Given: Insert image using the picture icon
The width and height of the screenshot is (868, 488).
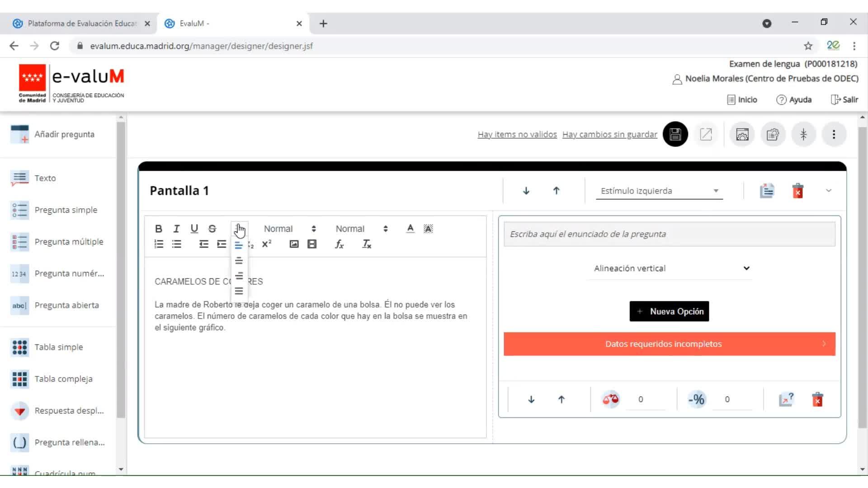Looking at the screenshot, I should 294,244.
